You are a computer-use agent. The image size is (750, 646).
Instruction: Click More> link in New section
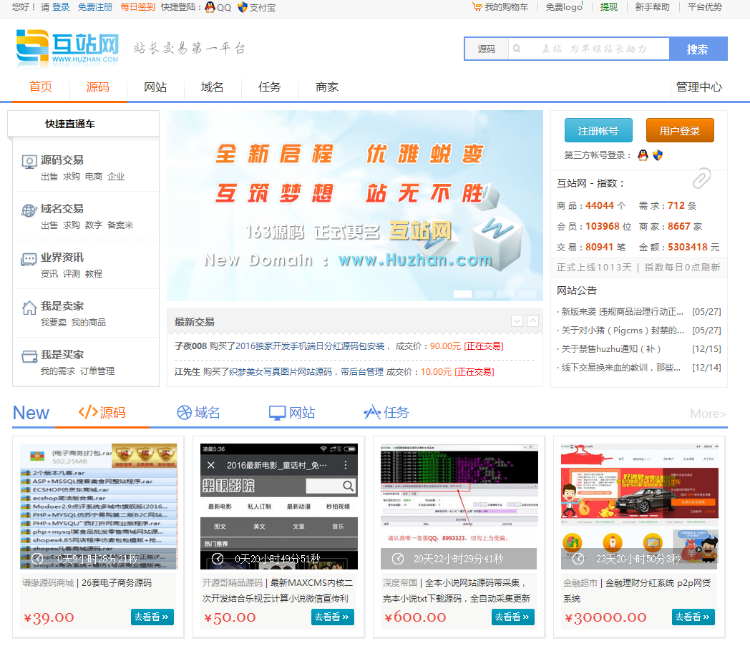click(708, 414)
